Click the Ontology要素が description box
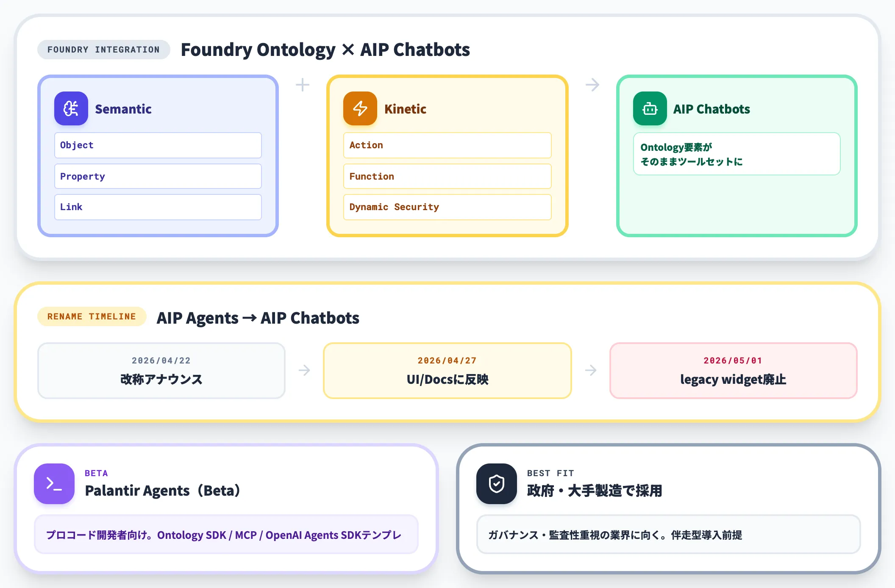Image resolution: width=895 pixels, height=588 pixels. [737, 154]
